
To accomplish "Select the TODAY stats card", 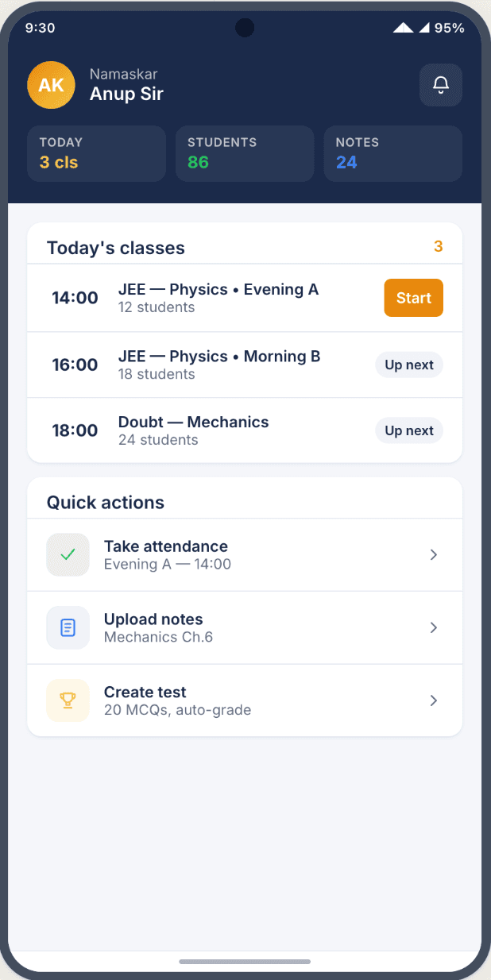I will [x=96, y=153].
